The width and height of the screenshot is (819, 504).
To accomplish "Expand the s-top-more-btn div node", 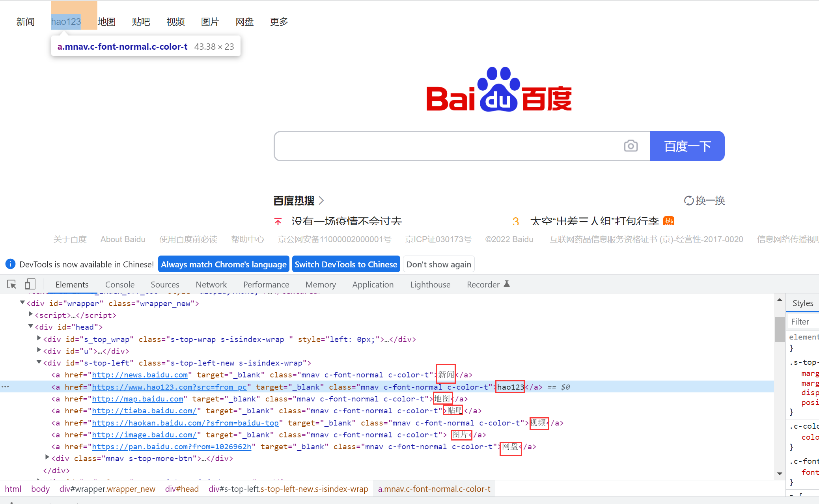I will [x=47, y=457].
